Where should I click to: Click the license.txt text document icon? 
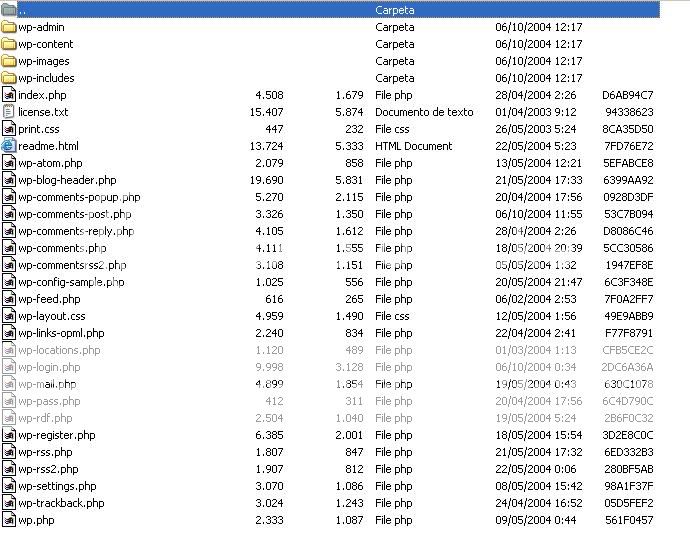[x=9, y=112]
